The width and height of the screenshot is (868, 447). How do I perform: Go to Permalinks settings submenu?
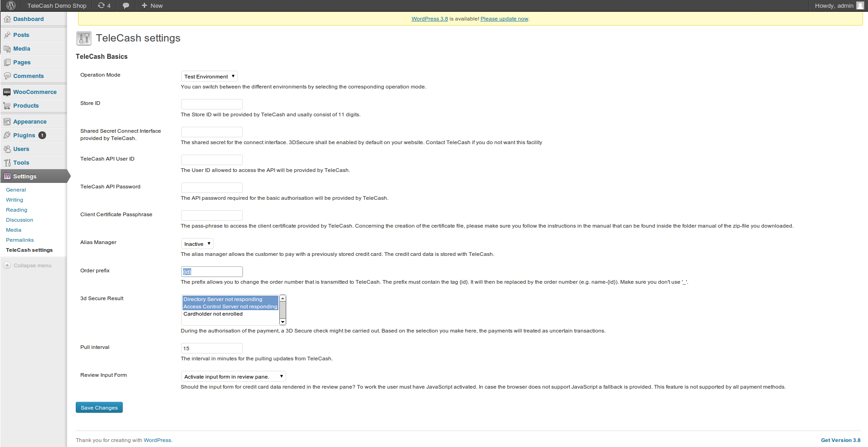pos(20,240)
